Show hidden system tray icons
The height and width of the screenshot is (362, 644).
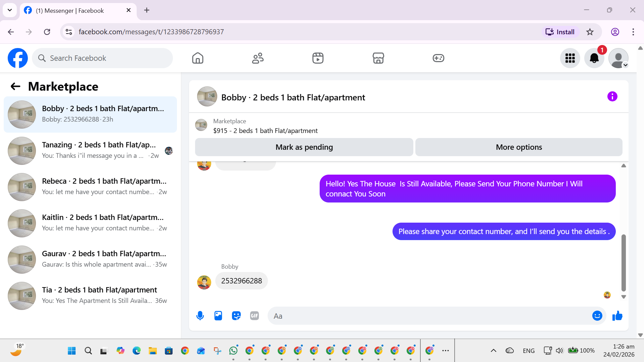pyautogui.click(x=493, y=351)
